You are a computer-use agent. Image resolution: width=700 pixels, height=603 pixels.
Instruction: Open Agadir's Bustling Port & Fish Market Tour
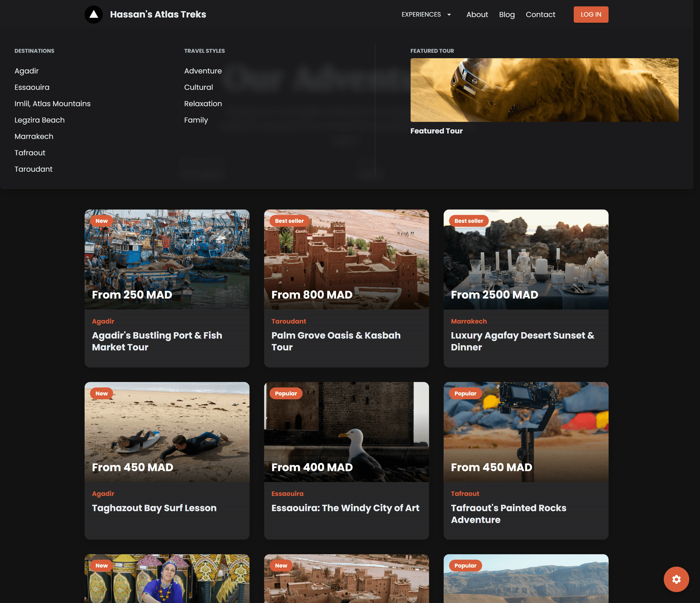[157, 341]
